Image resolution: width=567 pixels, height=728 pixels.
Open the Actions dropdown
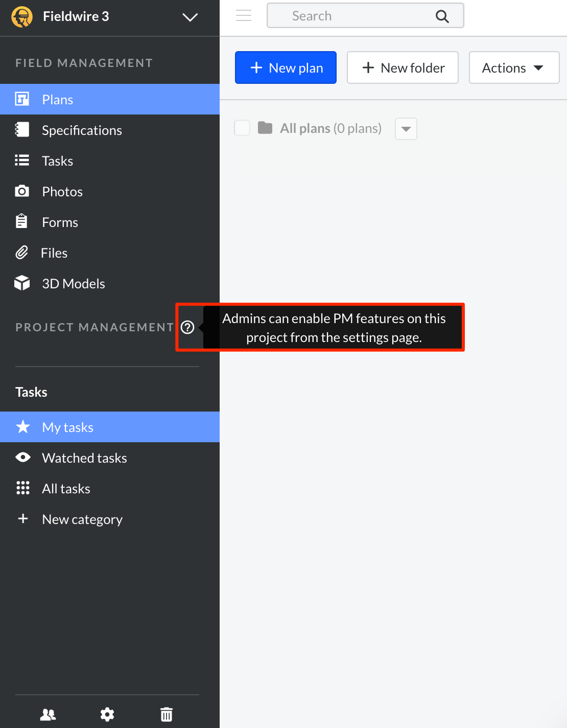(x=514, y=67)
